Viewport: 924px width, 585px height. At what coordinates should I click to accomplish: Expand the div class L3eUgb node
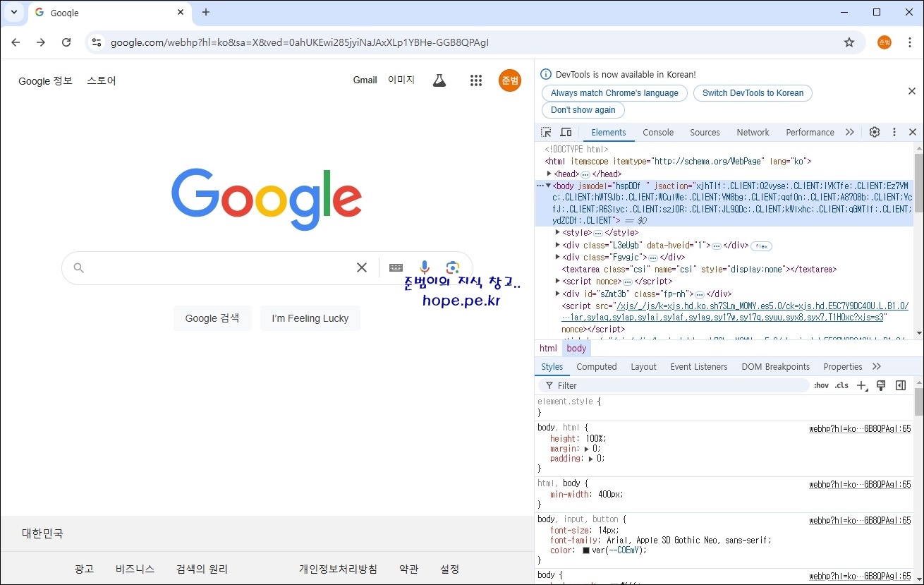click(558, 245)
